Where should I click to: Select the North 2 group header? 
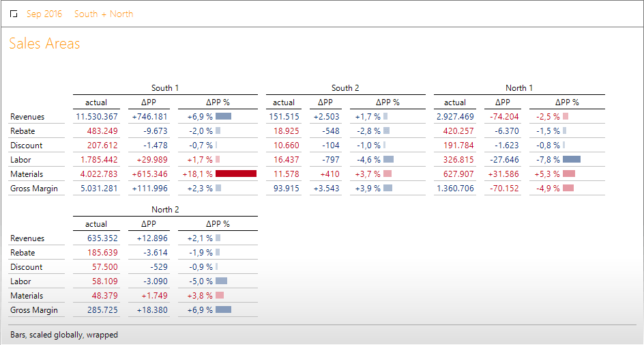pyautogui.click(x=165, y=210)
